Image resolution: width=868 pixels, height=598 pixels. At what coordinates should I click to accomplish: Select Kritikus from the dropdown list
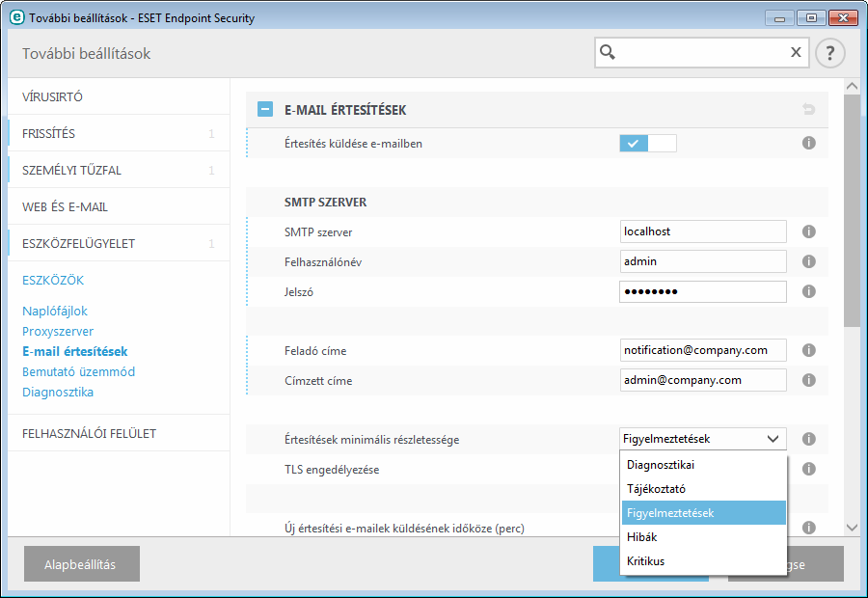pyautogui.click(x=704, y=561)
